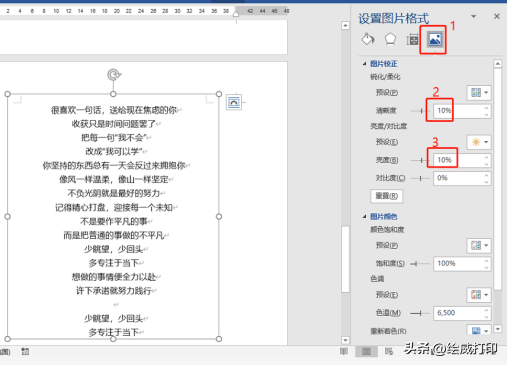Open the color saturation preset dropdown
The width and height of the screenshot is (508, 365).
(479, 245)
